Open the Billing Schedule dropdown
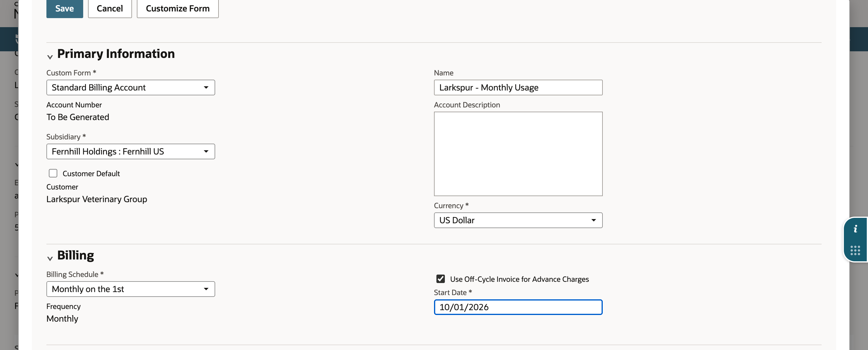The height and width of the screenshot is (350, 868). click(131, 289)
